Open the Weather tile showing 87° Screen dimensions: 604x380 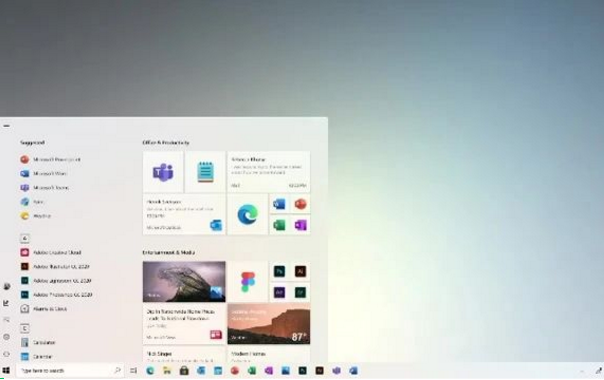(x=268, y=324)
